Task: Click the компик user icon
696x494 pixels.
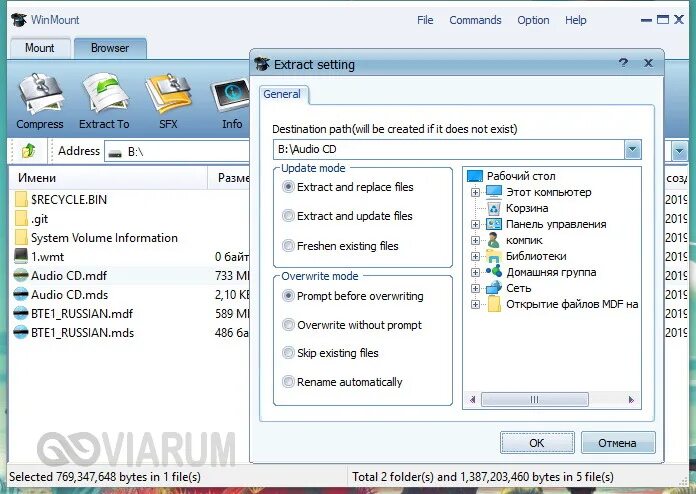Action: [x=494, y=240]
